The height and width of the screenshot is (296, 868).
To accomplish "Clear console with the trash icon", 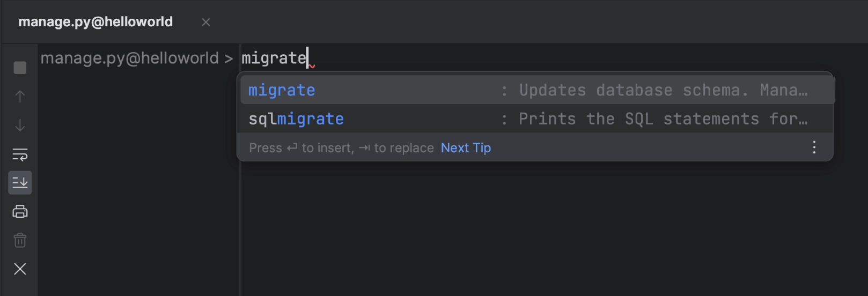I will (x=20, y=240).
